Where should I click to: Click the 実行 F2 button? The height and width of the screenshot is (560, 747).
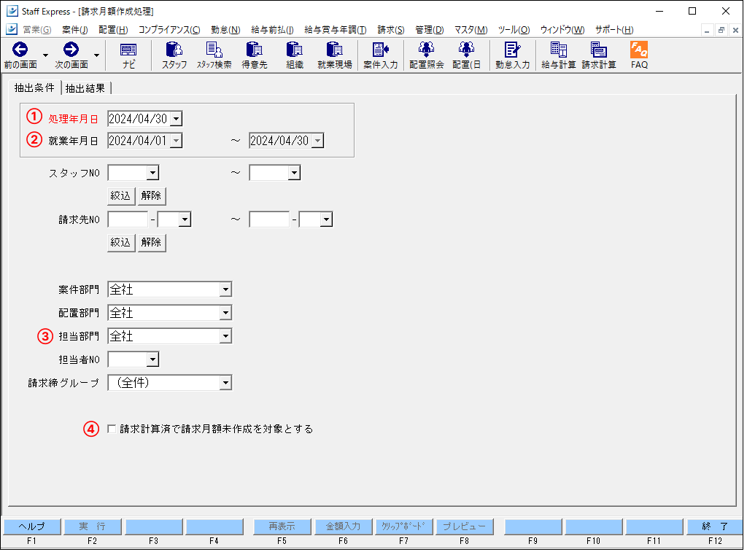pyautogui.click(x=93, y=526)
